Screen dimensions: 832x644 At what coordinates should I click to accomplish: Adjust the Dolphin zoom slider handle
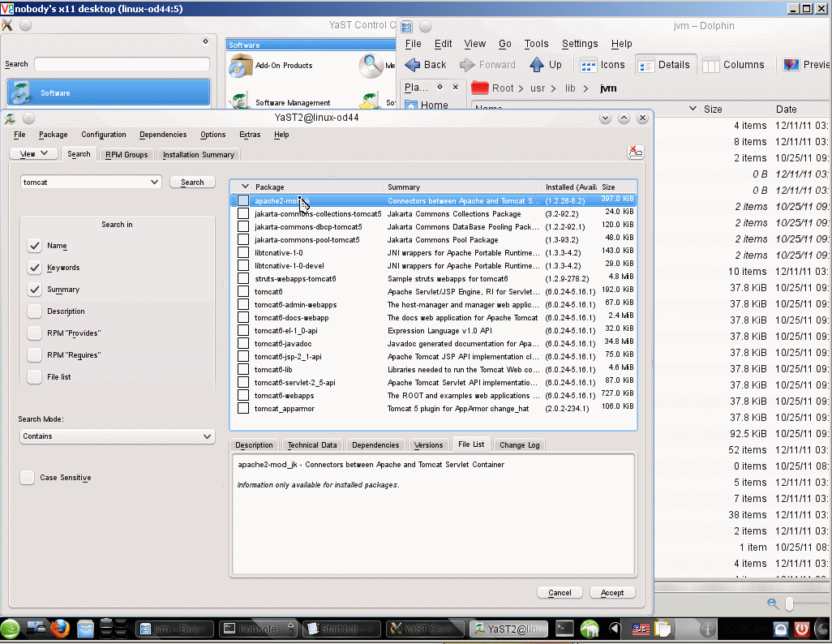(x=790, y=603)
